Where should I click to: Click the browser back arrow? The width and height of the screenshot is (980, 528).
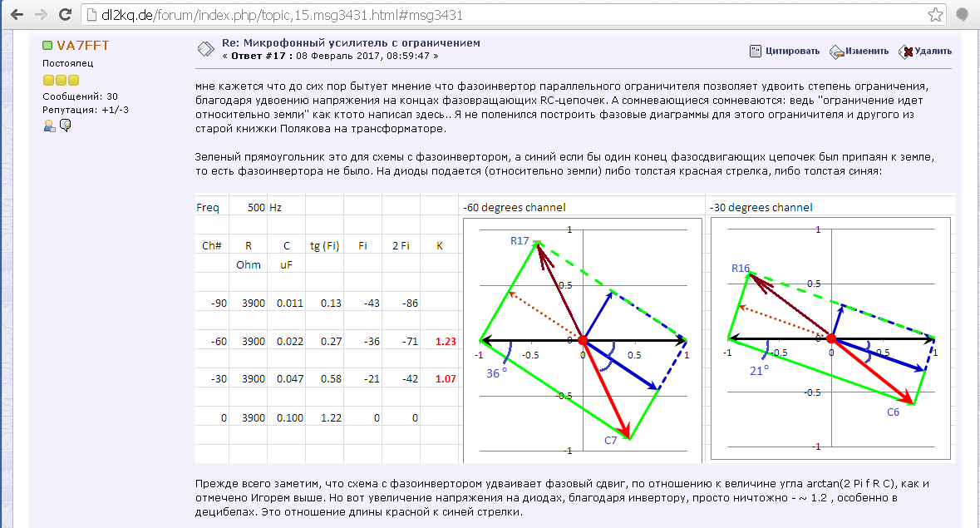coord(15,15)
